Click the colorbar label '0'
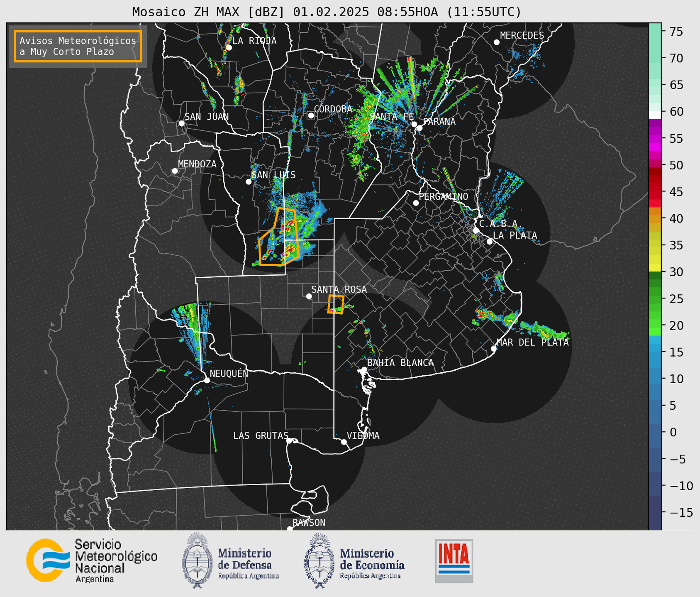 click(673, 432)
